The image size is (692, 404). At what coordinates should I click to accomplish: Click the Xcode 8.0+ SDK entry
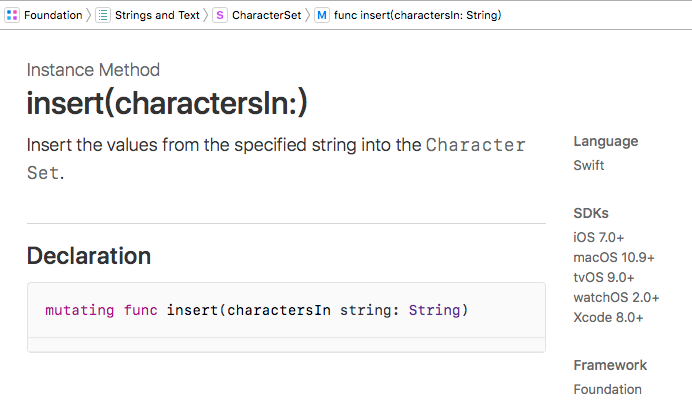[608, 317]
